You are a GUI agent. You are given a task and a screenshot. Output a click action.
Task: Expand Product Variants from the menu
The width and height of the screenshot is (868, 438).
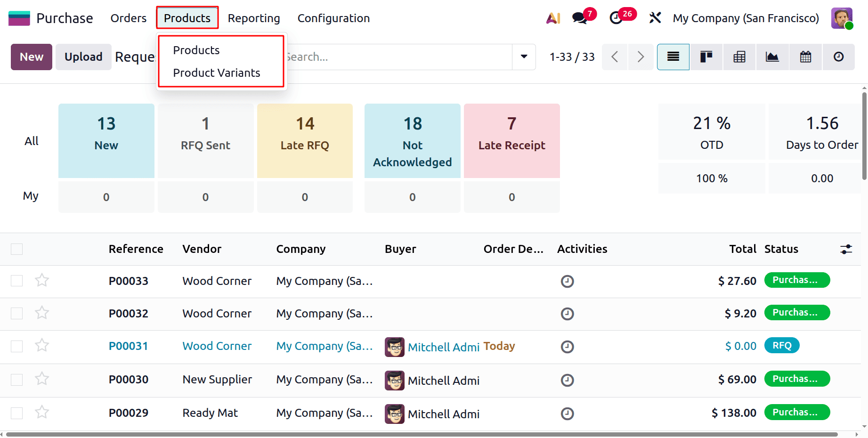217,73
